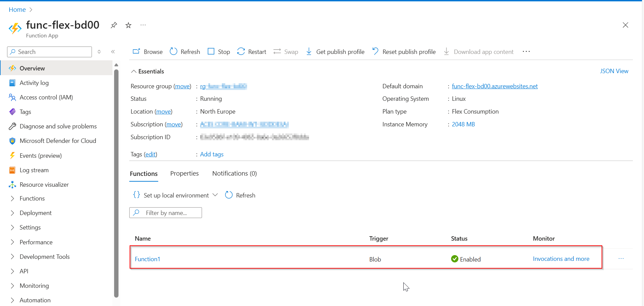Collapse the left navigation menu
Image resolution: width=644 pixels, height=306 pixels.
113,52
